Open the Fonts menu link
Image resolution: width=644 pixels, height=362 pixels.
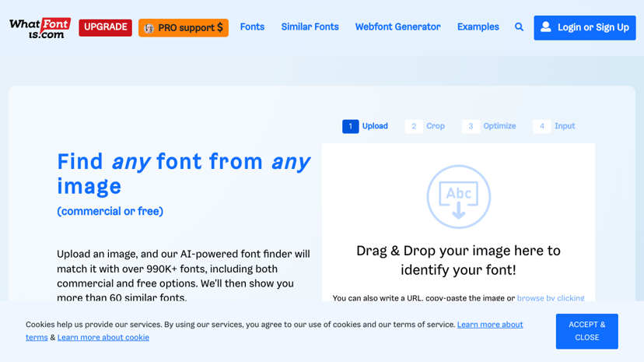point(252,27)
